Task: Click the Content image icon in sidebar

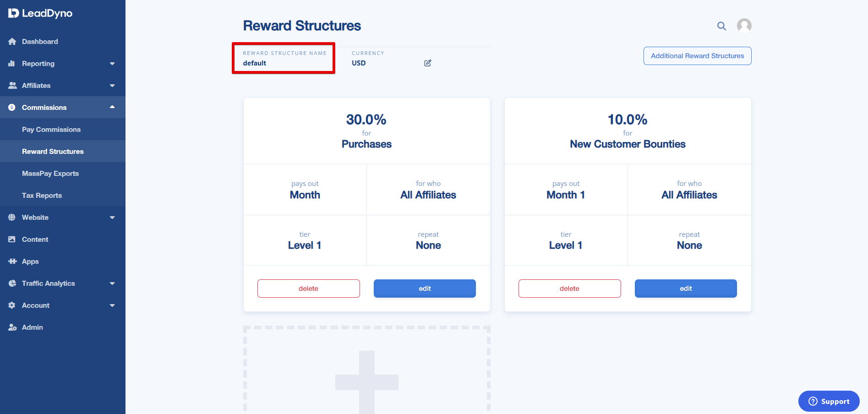Action: click(12, 240)
